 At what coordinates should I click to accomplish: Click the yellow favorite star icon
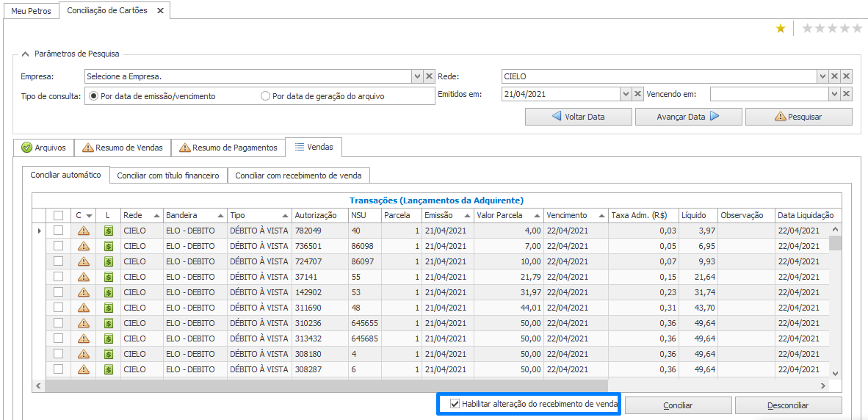[781, 29]
